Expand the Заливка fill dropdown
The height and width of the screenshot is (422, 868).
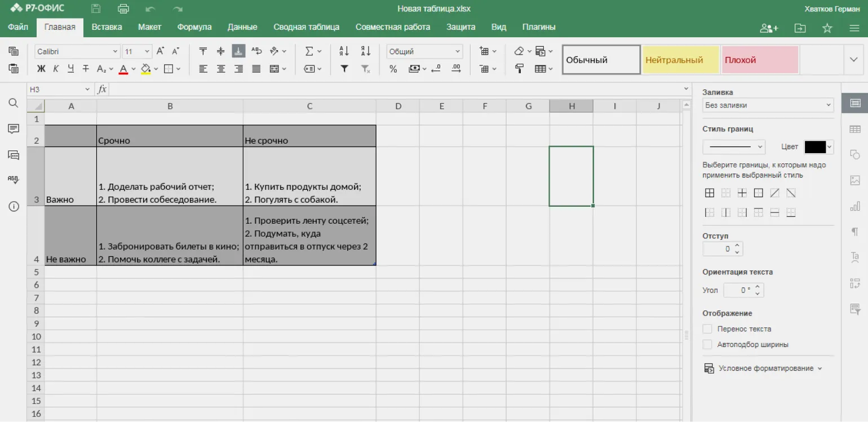(768, 105)
